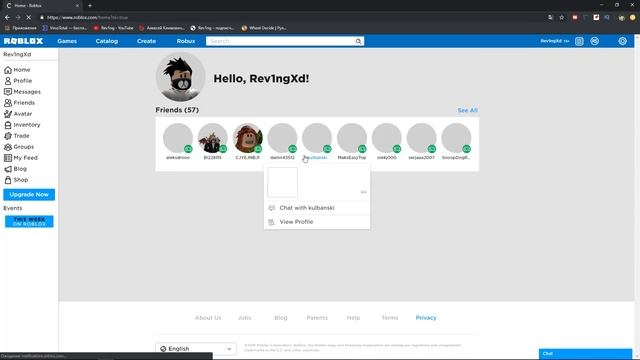640x360 pixels.
Task: Click the RevIngXd name above the sidebar
Action: tap(17, 54)
